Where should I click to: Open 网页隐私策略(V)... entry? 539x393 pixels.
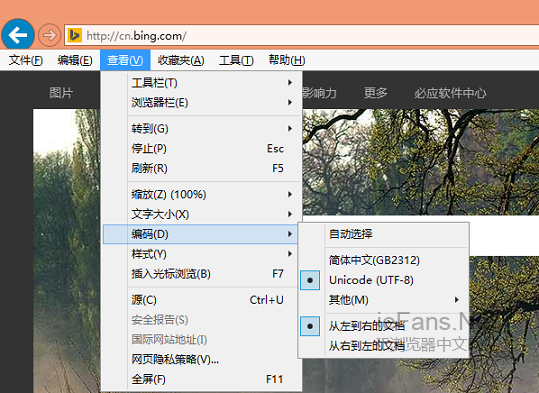tap(201, 359)
